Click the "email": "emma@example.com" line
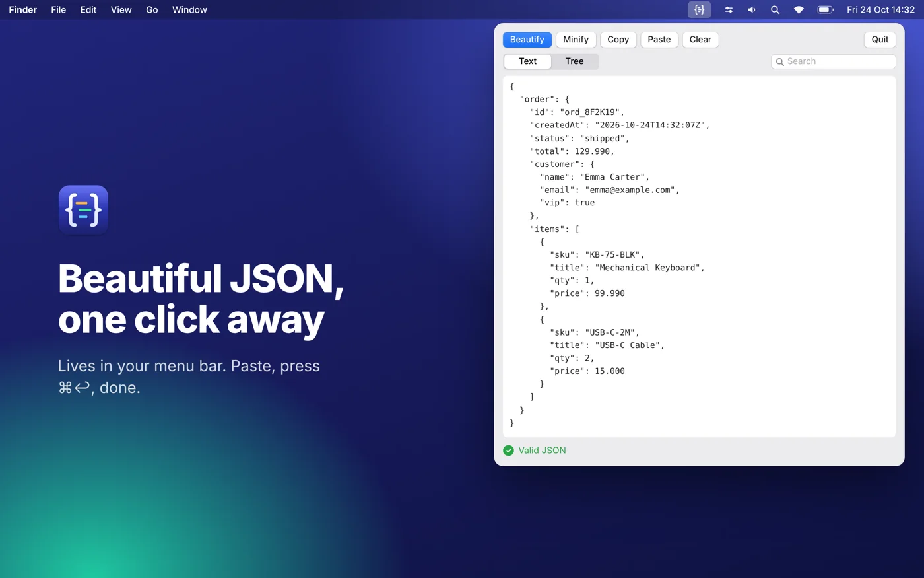Screen dimensions: 924x578 click(x=610, y=190)
